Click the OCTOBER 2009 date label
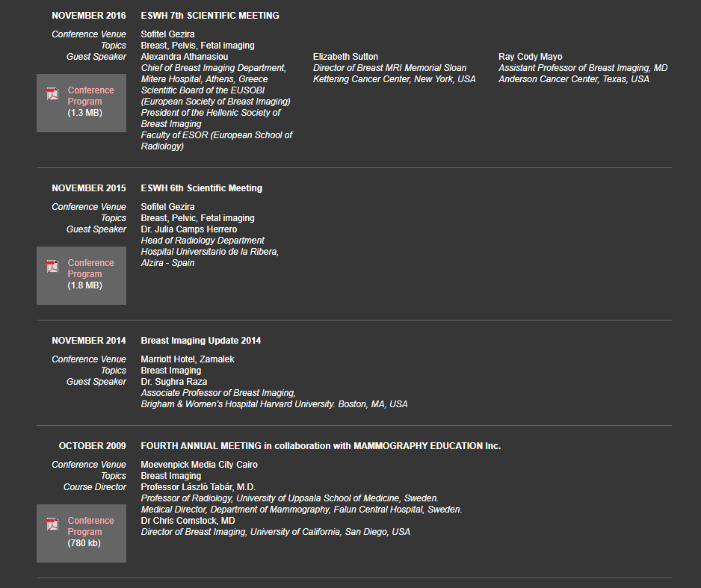701x588 pixels. tap(92, 446)
